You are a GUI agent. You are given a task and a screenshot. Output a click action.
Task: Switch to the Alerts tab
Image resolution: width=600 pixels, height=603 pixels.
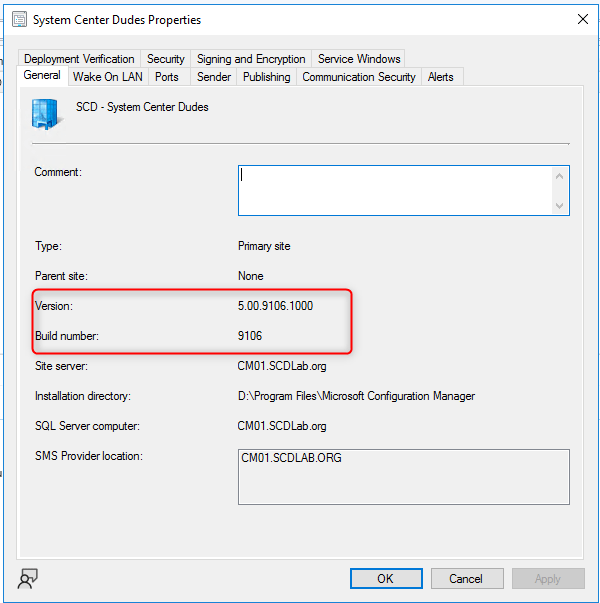pos(441,77)
